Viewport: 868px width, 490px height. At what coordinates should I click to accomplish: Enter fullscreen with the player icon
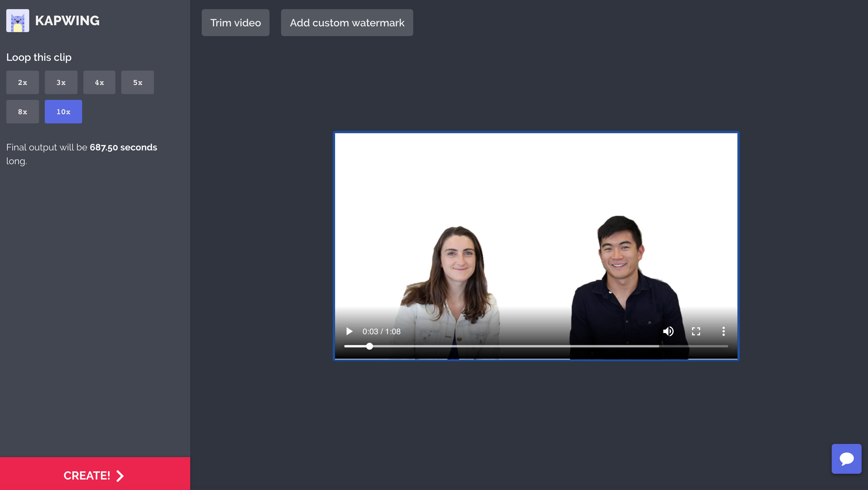coord(696,331)
